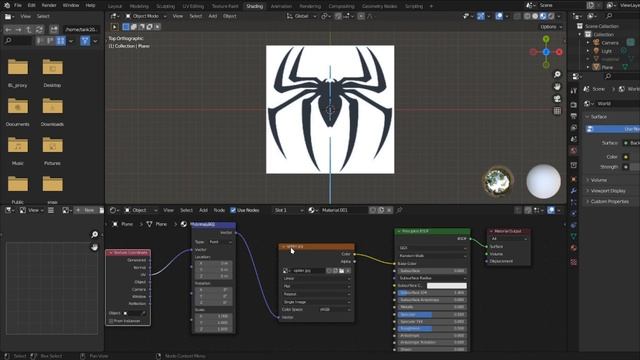Open the viewport Add menu
This screenshot has width=640, height=360.
coord(213,16)
